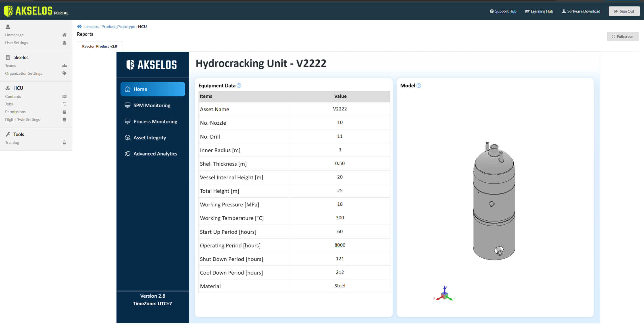Click the Equipment Data help icon
The width and height of the screenshot is (644, 330).
239,85
